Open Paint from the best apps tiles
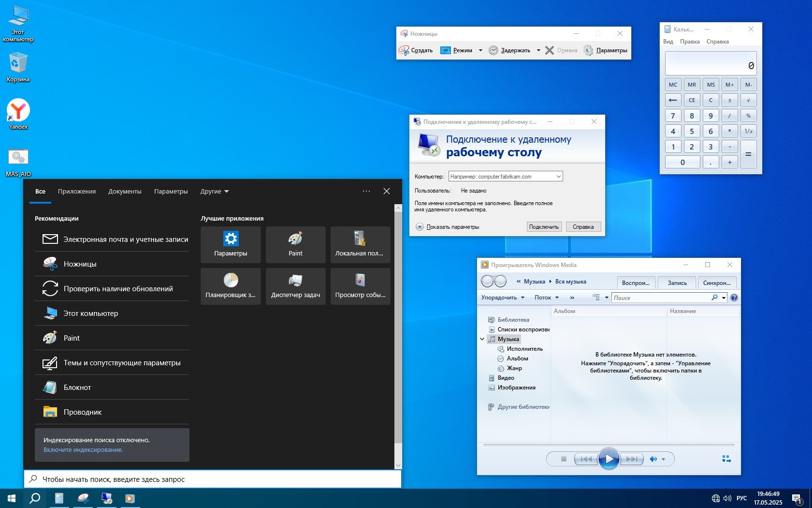The width and height of the screenshot is (812, 508). pyautogui.click(x=295, y=244)
